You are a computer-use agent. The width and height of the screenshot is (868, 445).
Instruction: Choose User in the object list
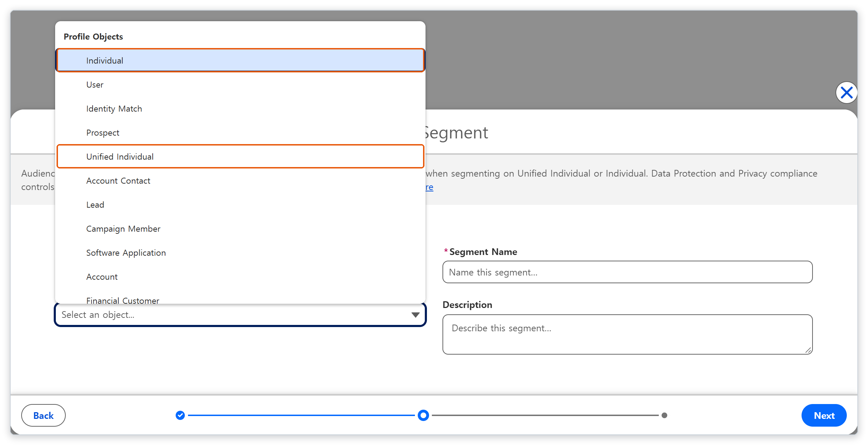(x=240, y=84)
